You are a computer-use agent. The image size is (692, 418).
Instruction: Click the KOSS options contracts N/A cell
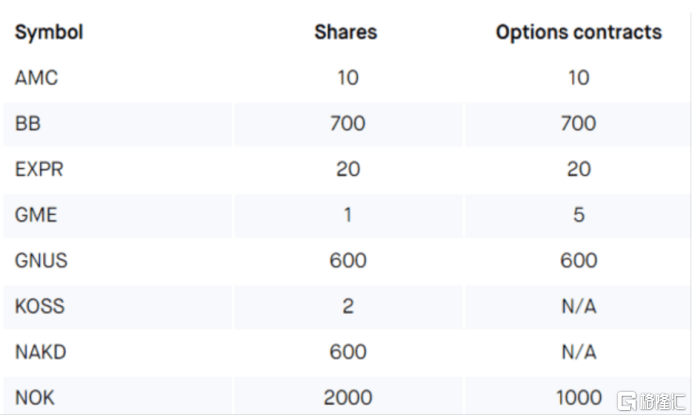click(578, 306)
